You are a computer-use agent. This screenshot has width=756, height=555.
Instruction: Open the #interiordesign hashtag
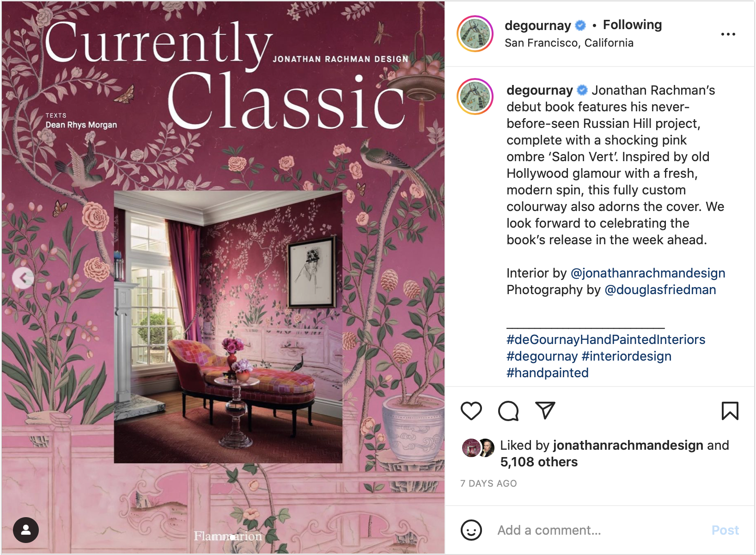[626, 356]
